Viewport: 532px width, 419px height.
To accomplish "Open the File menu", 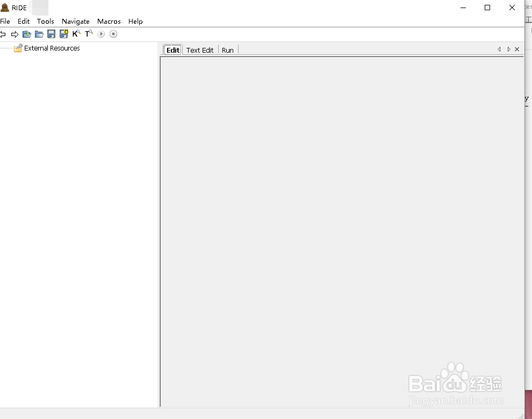I will point(5,21).
